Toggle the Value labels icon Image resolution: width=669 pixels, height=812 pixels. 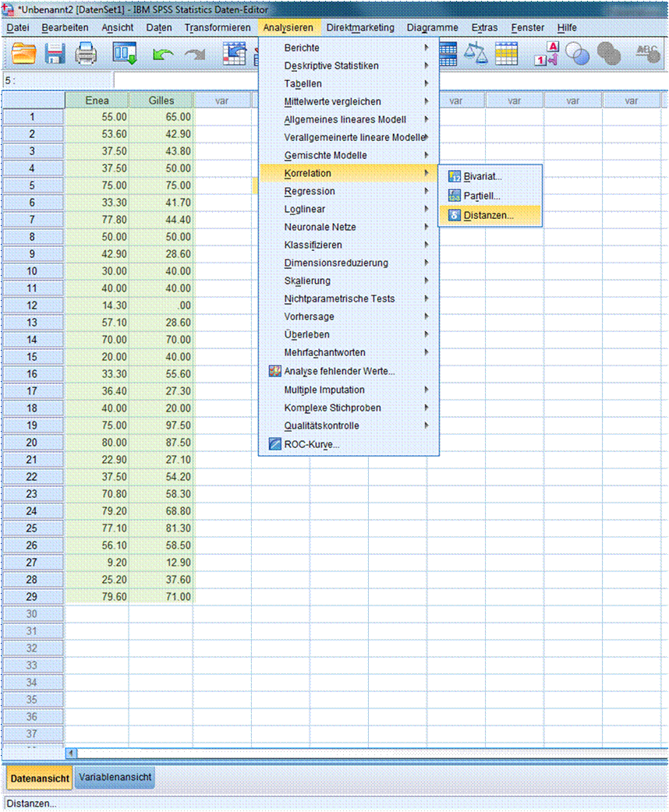pyautogui.click(x=547, y=53)
